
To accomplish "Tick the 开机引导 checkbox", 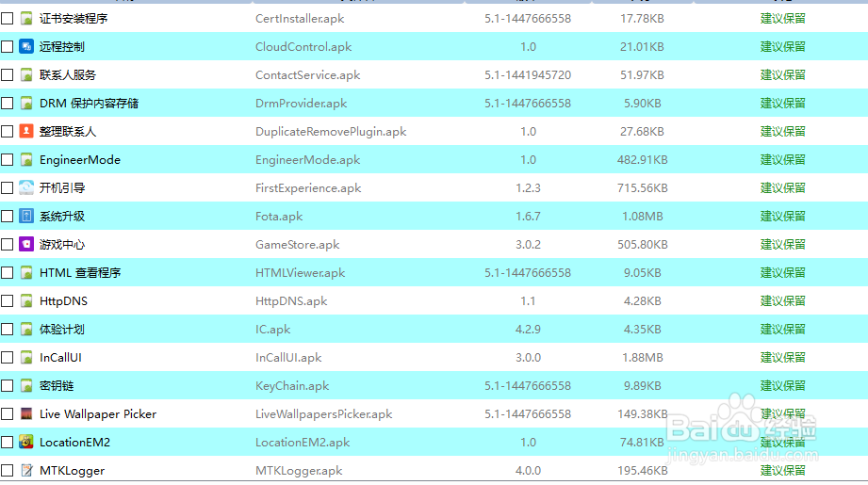I will click(8, 188).
